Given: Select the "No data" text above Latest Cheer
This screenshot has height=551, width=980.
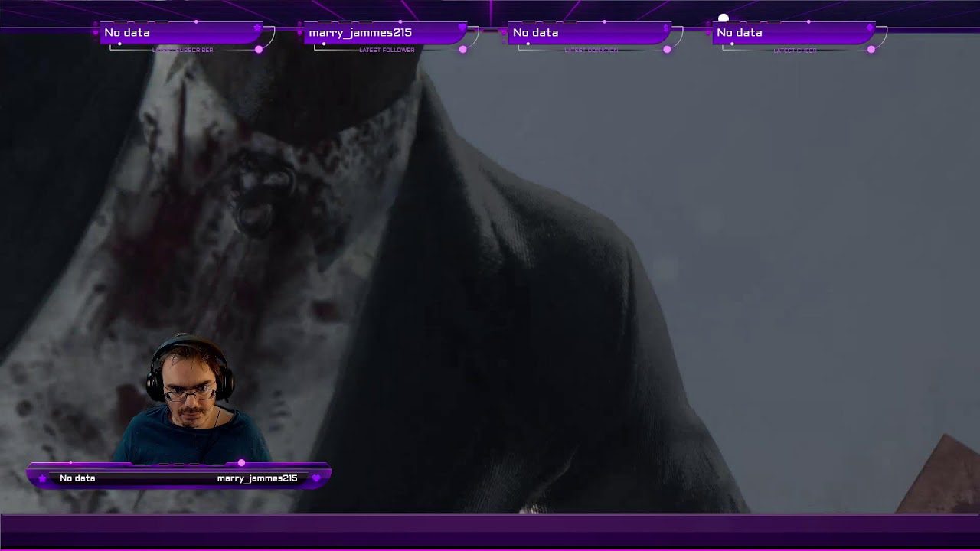Looking at the screenshot, I should pyautogui.click(x=740, y=32).
